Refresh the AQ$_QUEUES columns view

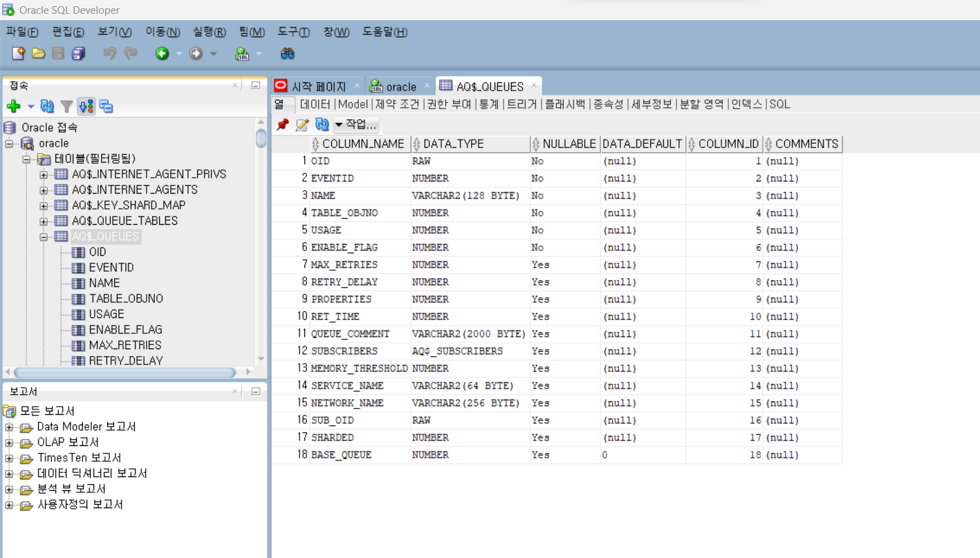pos(322,124)
